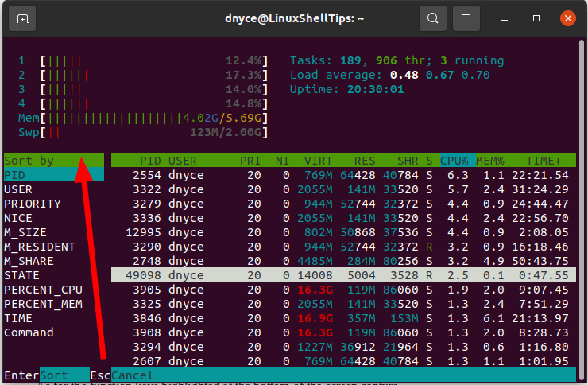Select process row PID 3290

[x=343, y=247]
